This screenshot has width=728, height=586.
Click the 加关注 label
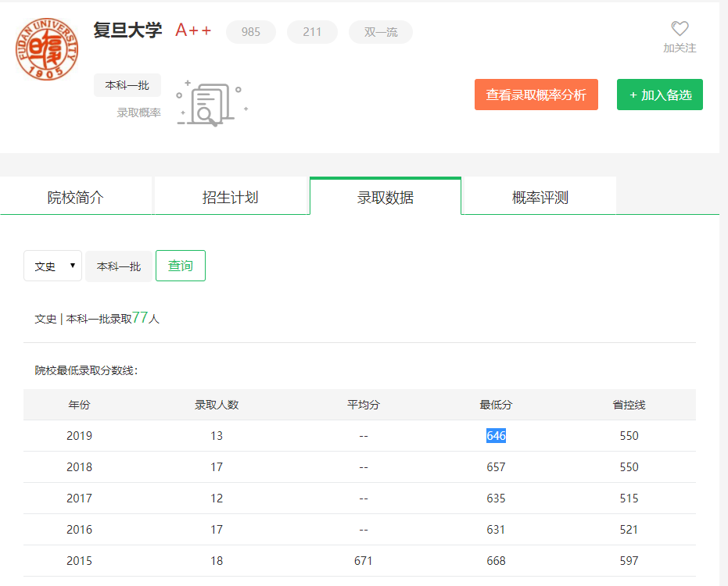point(680,48)
